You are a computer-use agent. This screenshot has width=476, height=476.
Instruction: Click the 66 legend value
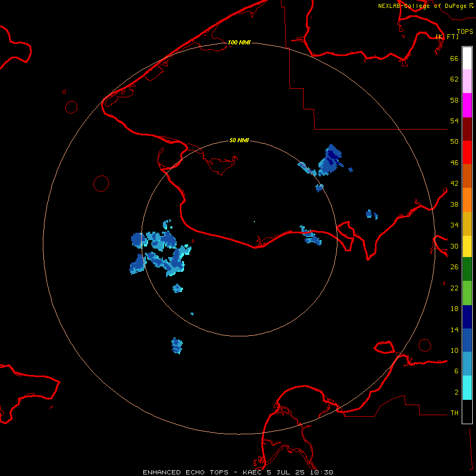tap(454, 58)
